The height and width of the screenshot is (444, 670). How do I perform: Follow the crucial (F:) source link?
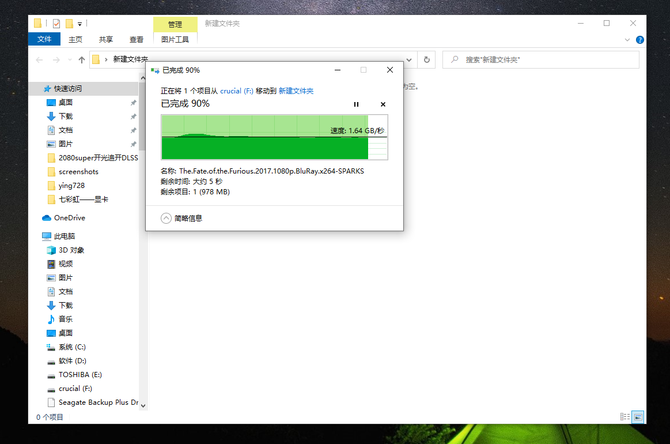point(237,91)
